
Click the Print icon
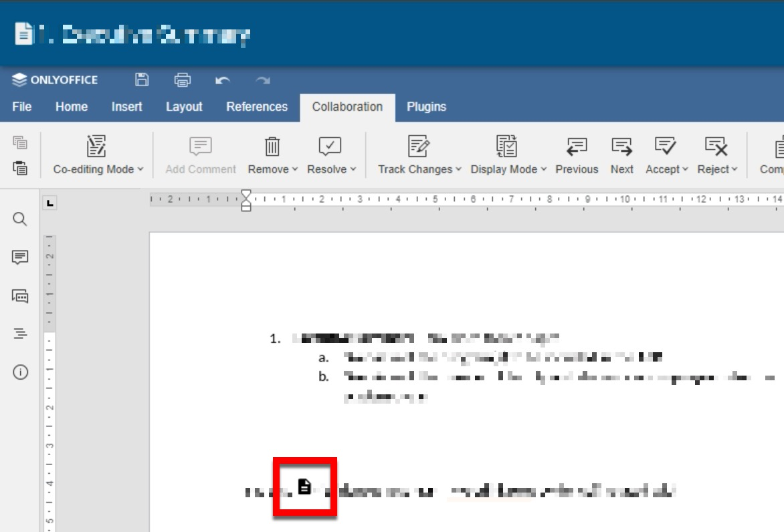[182, 80]
